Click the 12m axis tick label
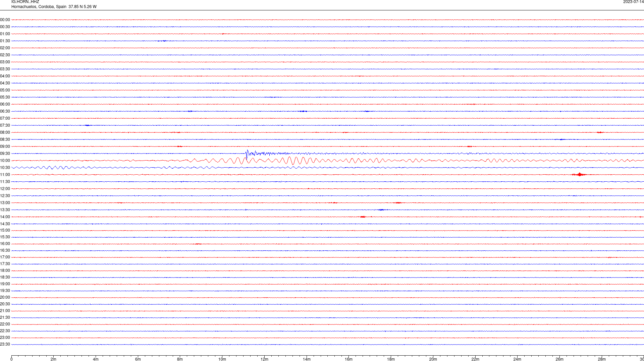 264,359
